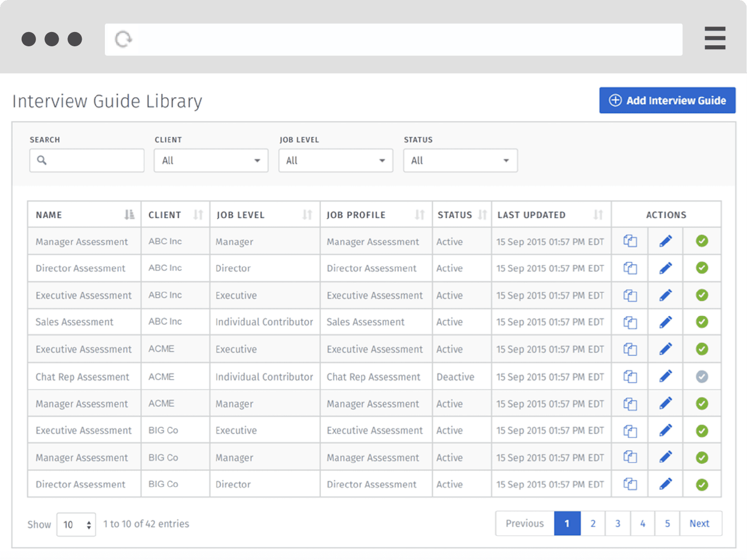Screen dimensions: 747x560
Task: Click edit pencil for Sales Assessment
Action: tap(665, 322)
